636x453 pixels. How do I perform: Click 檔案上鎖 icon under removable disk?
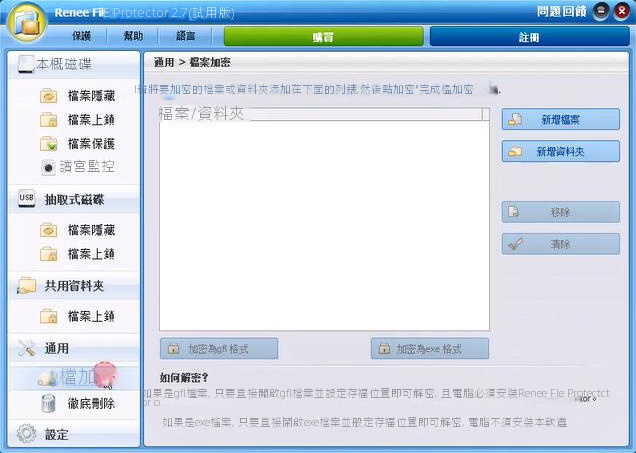tap(49, 254)
